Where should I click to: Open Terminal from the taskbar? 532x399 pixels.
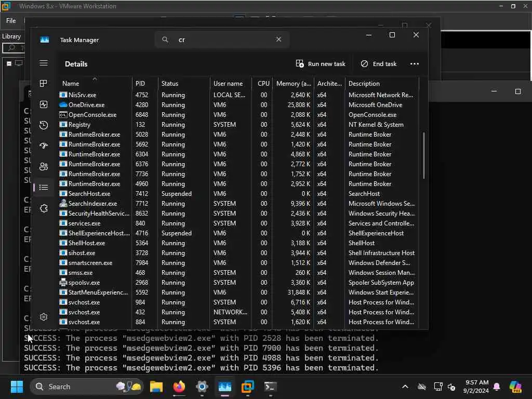(x=270, y=387)
